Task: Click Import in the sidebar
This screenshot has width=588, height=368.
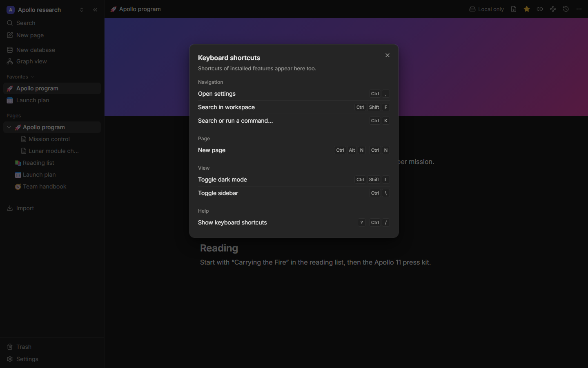Action: 52,208
